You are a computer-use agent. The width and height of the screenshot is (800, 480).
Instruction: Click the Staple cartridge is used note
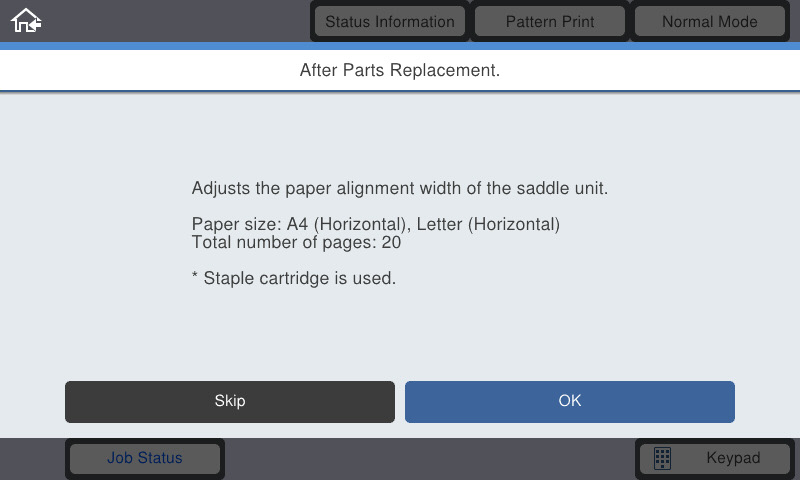coord(293,279)
